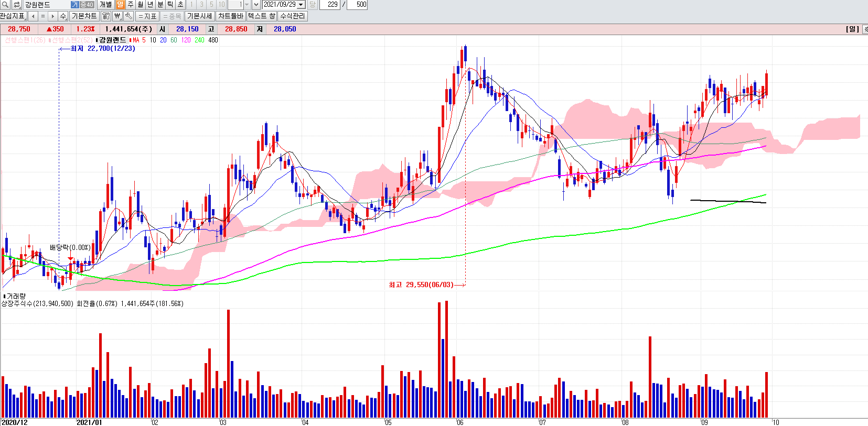Click the next (right arrow) playback button
Screen dimensions: 868x426
[x=53, y=16]
